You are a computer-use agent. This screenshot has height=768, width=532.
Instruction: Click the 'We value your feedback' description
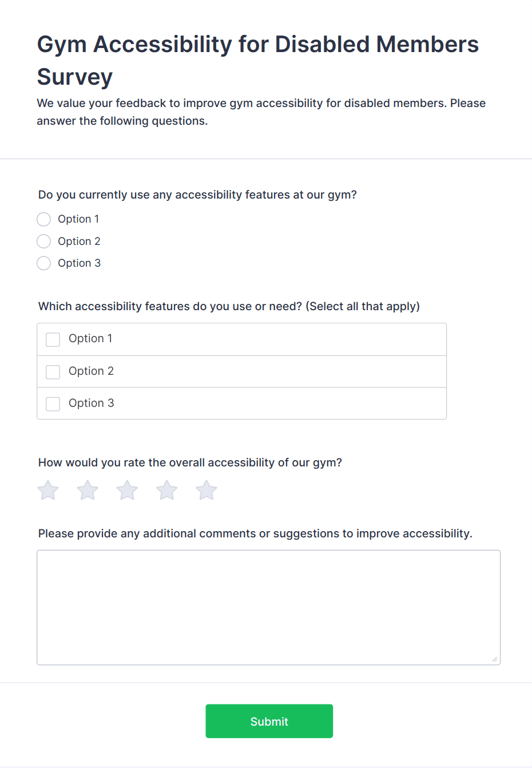click(261, 112)
